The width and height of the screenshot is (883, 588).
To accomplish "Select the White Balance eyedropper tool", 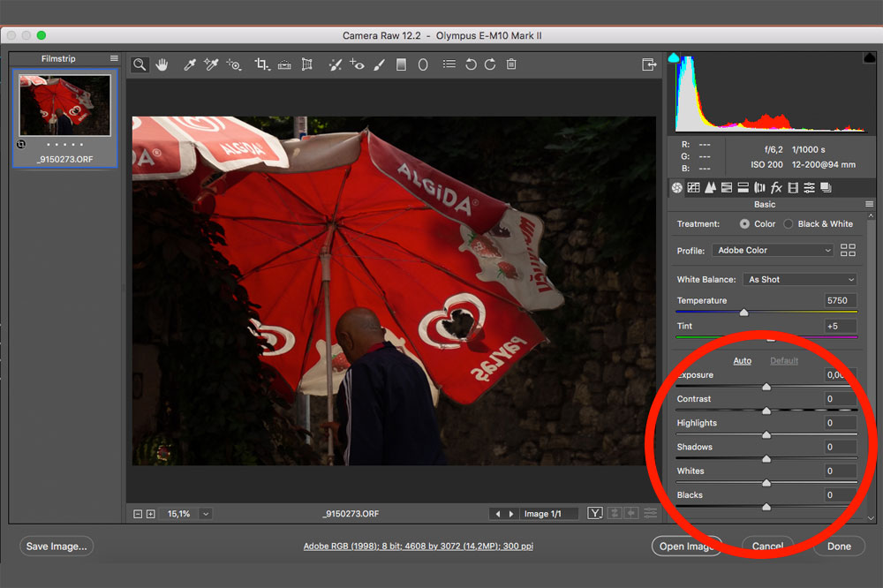I will pos(189,64).
